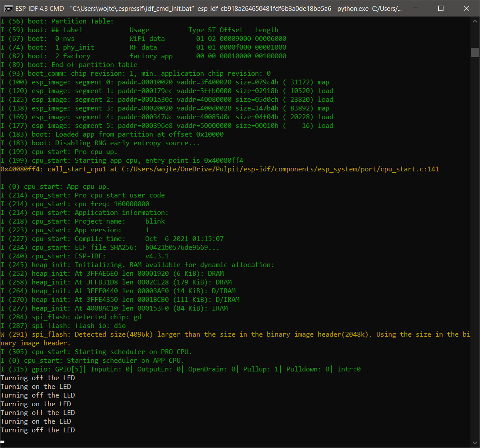Click the 'nvs' partition label row
The height and width of the screenshot is (448, 480).
click(x=144, y=39)
